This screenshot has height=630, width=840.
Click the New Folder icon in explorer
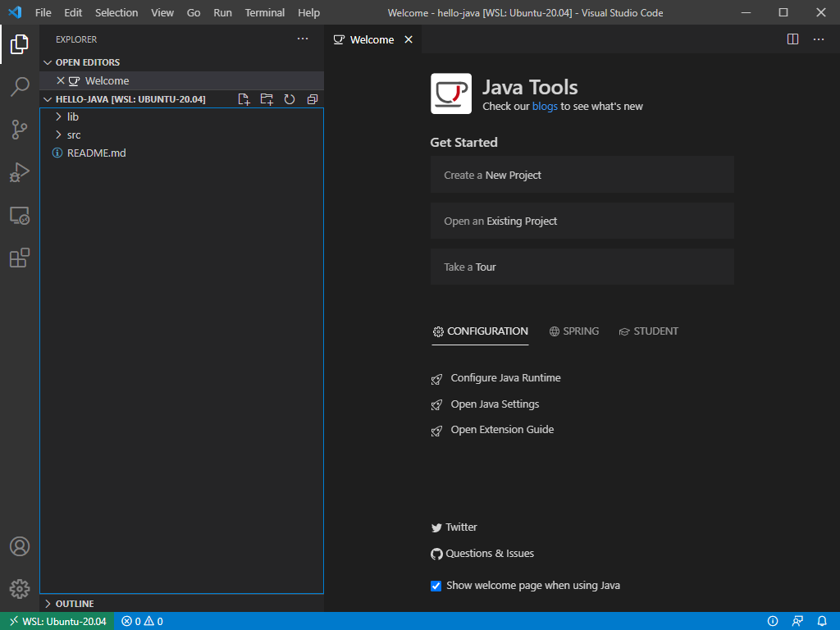point(267,99)
